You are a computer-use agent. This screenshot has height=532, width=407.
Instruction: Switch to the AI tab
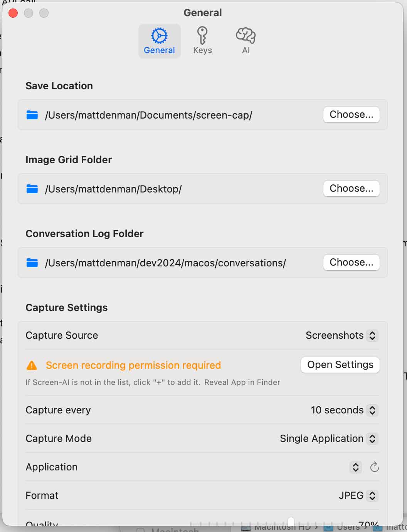245,40
